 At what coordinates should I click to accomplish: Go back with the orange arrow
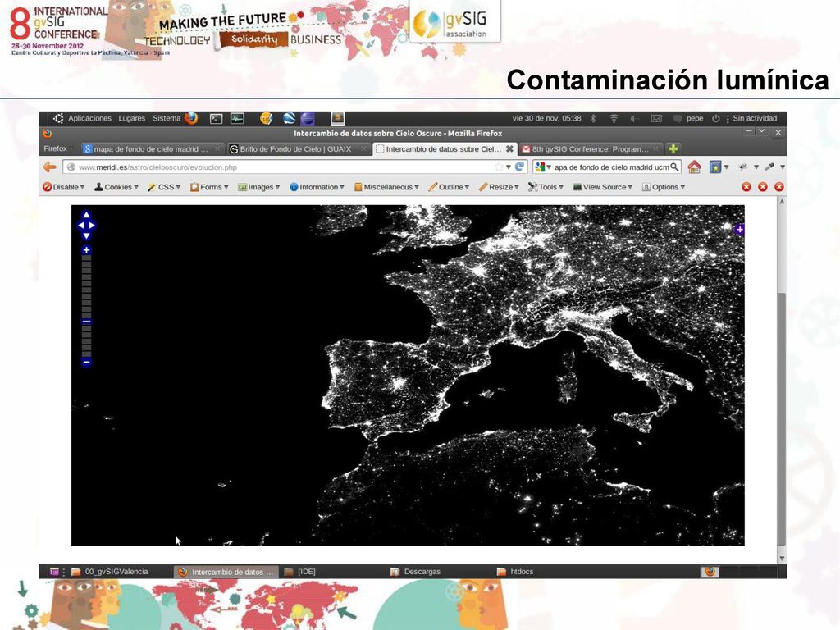[50, 167]
